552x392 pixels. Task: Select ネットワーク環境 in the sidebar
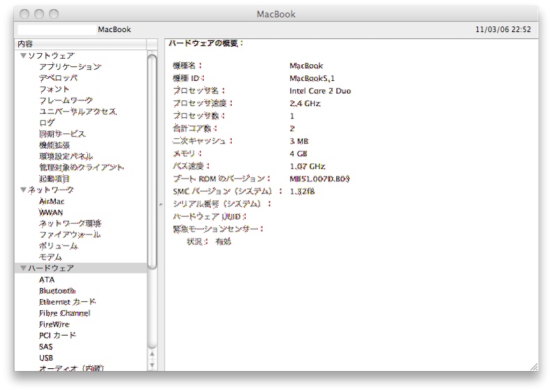(70, 223)
